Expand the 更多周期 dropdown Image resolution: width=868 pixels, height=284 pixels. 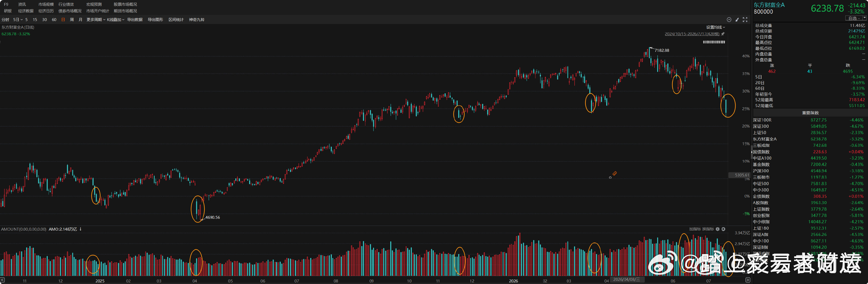tap(96, 20)
